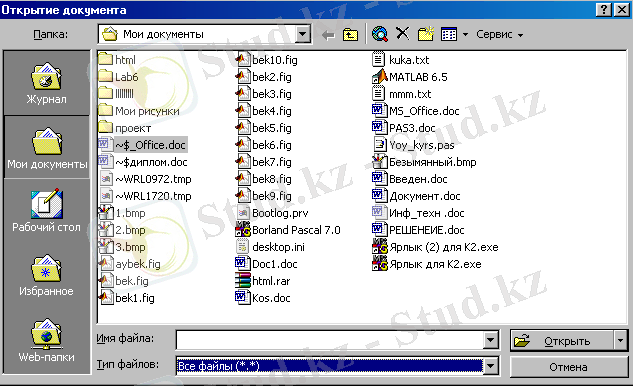
Task: Expand the Тип файлов dropdown arrow
Action: (490, 366)
